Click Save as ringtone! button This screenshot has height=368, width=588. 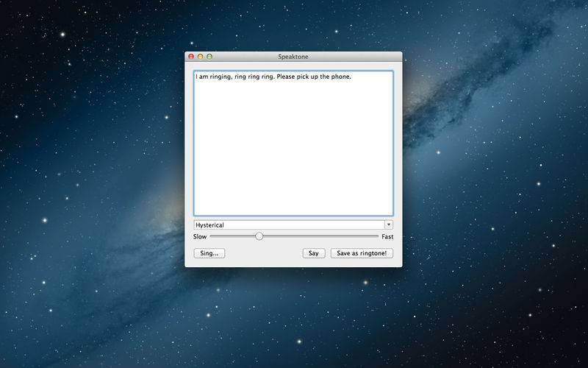pos(362,253)
